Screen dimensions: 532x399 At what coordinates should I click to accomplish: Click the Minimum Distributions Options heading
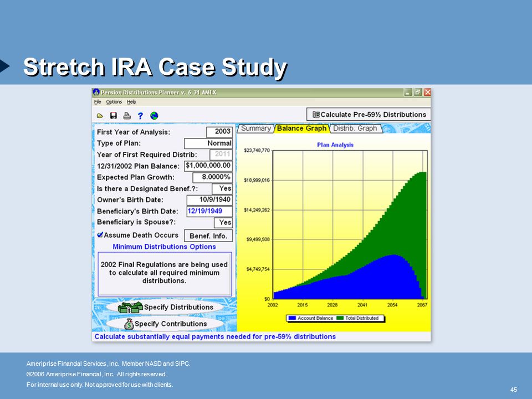point(164,247)
